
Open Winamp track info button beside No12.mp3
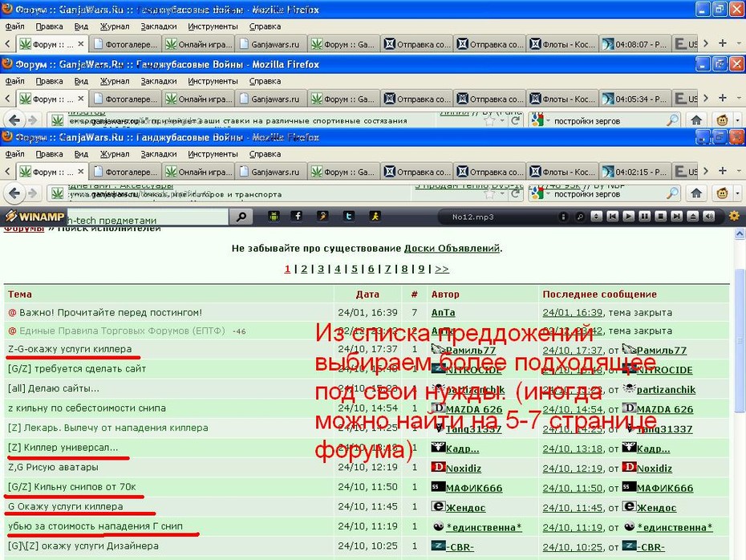(x=563, y=217)
